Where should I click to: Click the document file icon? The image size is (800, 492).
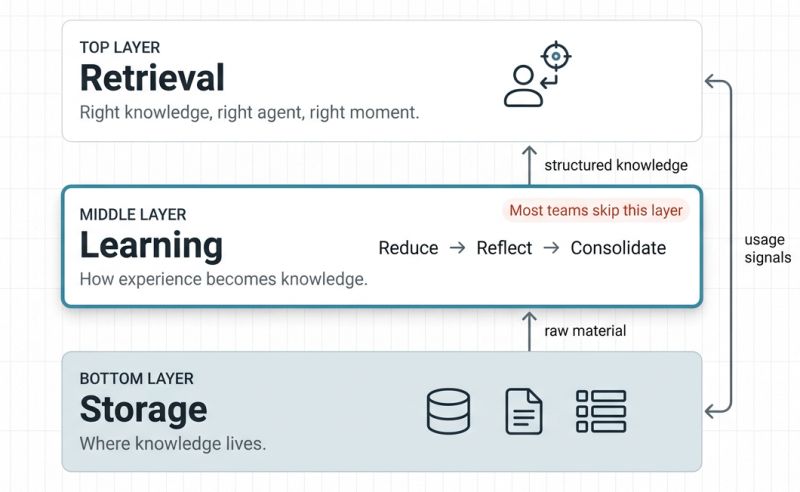[524, 411]
